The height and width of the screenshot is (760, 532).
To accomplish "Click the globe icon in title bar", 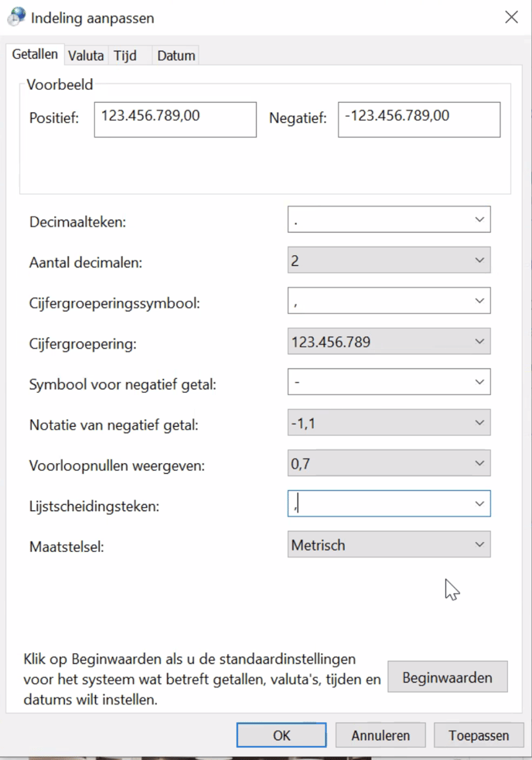I will coord(15,16).
